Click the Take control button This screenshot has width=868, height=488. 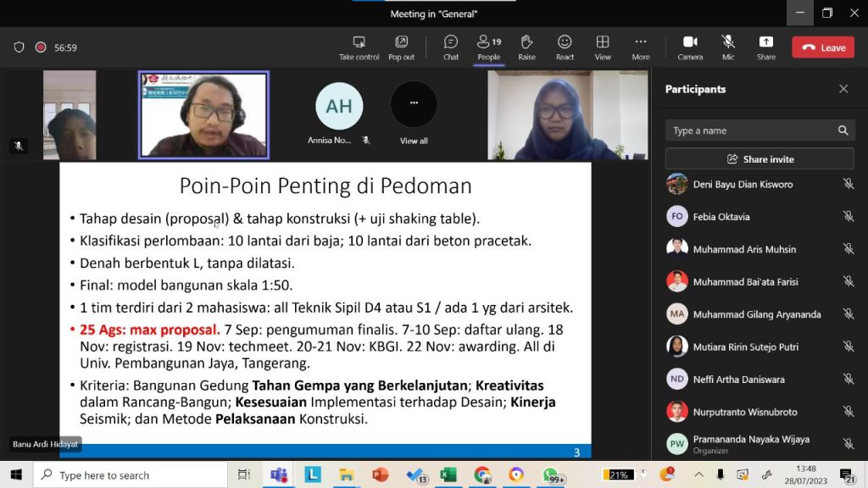(x=359, y=47)
